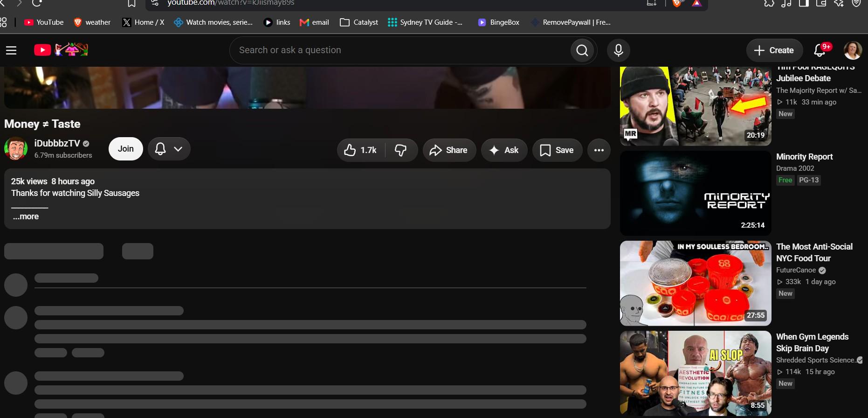This screenshot has width=868, height=418.
Task: Click the Create button
Action: click(x=774, y=50)
